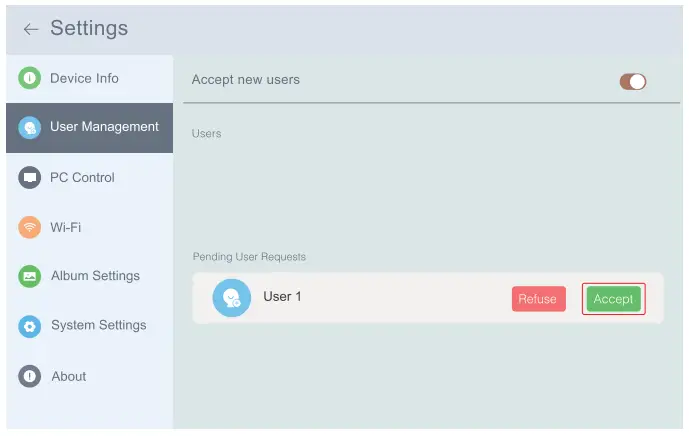Click the back arrow beside Settings
The image size is (689, 436).
30,29
